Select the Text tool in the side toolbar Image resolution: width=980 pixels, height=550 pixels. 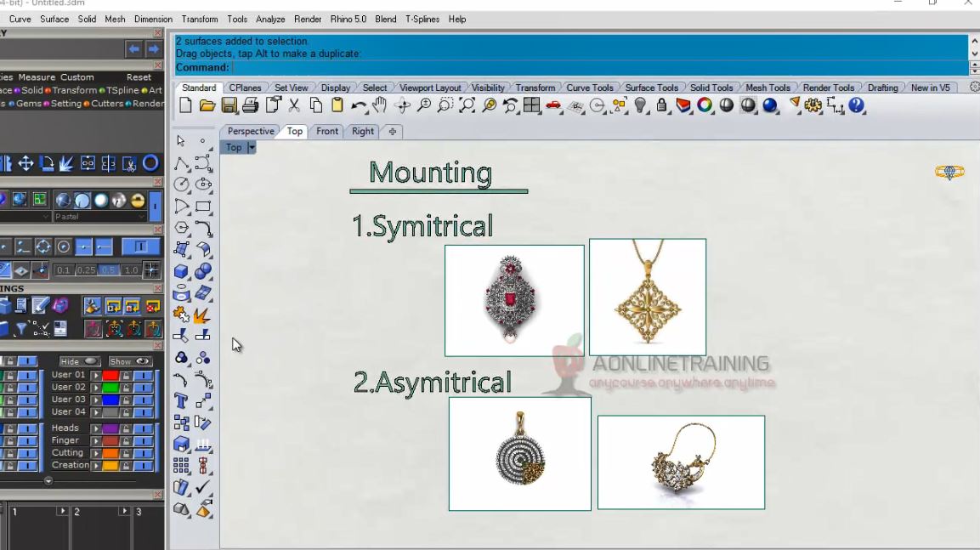pyautogui.click(x=182, y=400)
